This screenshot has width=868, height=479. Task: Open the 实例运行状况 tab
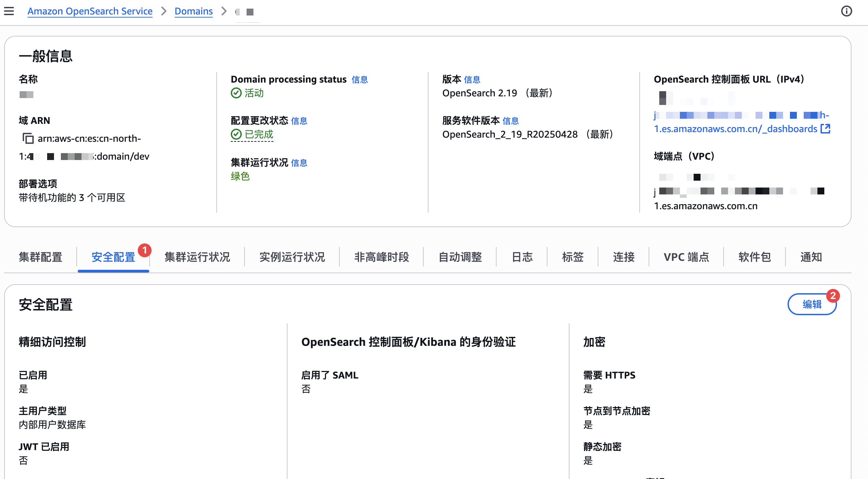point(292,257)
